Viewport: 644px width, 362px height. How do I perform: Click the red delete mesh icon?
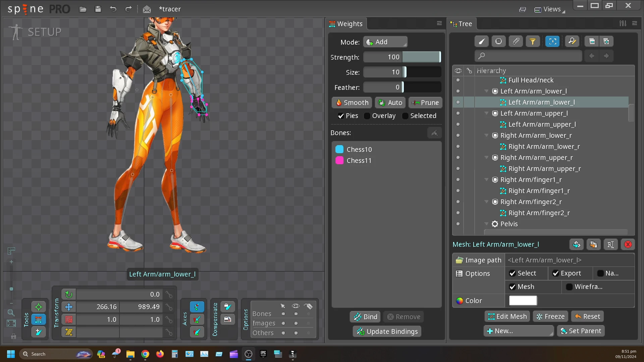pyautogui.click(x=628, y=245)
